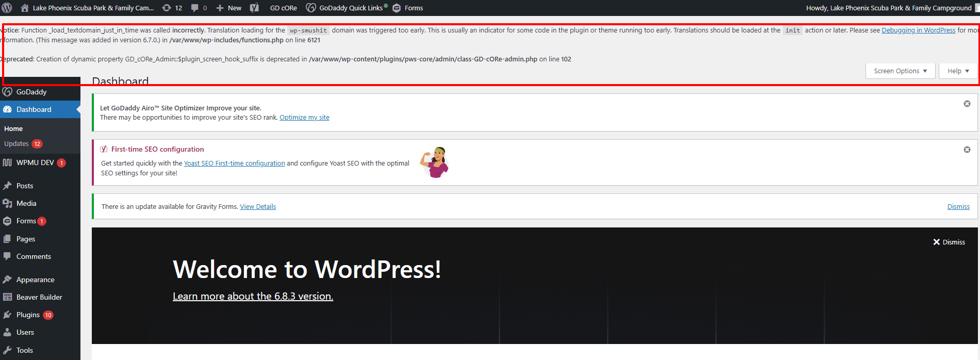This screenshot has width=980, height=360.
Task: Open the Yoast SEO icon in admin bar
Action: [254, 8]
